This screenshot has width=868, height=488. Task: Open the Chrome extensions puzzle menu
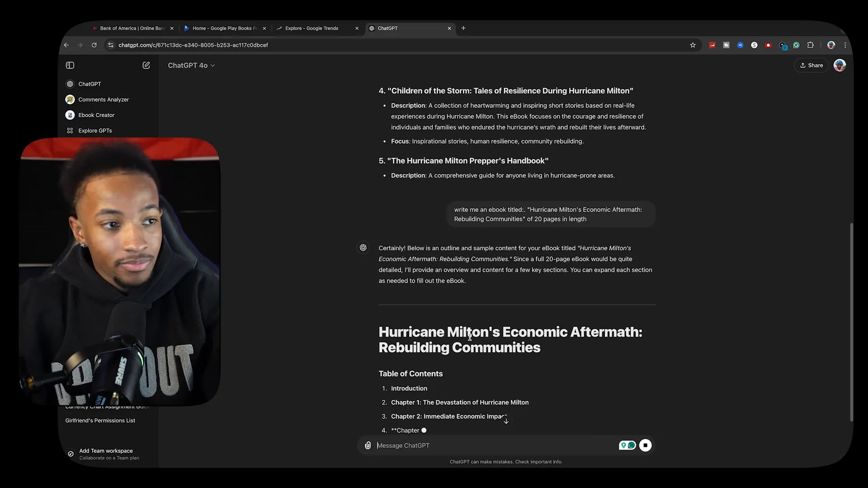[x=810, y=45]
